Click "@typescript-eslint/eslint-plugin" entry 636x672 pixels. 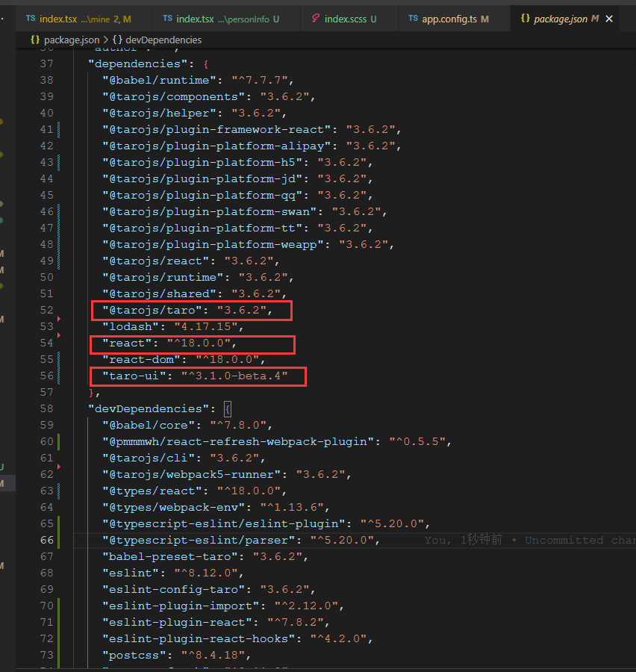pos(266,523)
